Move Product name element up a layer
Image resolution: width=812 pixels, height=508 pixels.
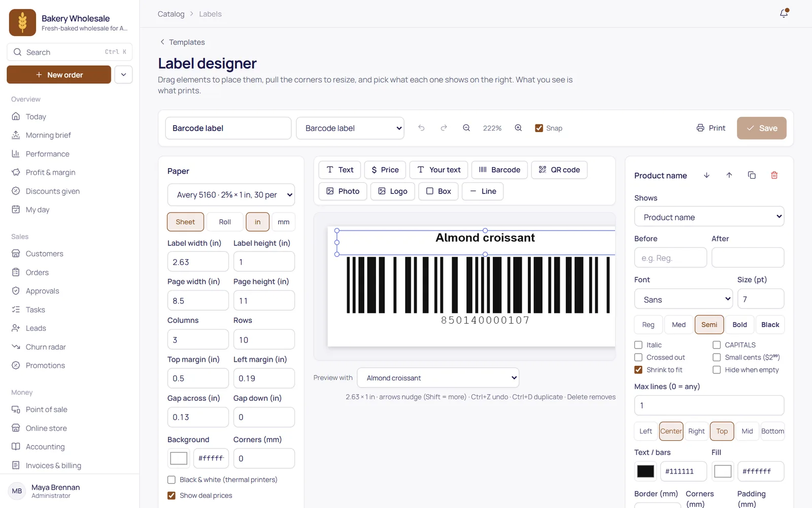click(729, 175)
